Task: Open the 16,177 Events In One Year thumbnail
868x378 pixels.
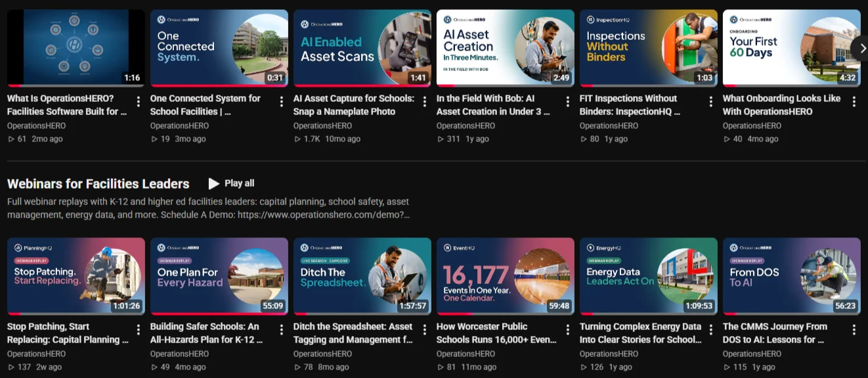Action: [x=506, y=276]
